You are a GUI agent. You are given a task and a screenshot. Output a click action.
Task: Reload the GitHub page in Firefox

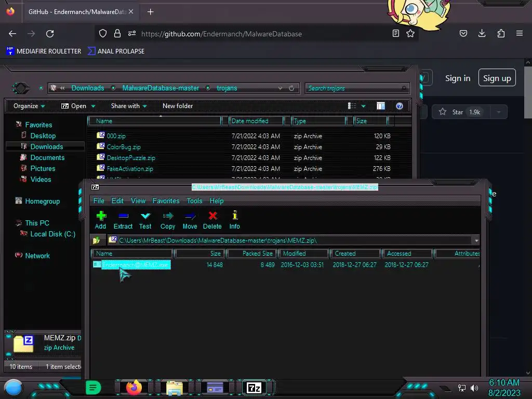pyautogui.click(x=50, y=34)
